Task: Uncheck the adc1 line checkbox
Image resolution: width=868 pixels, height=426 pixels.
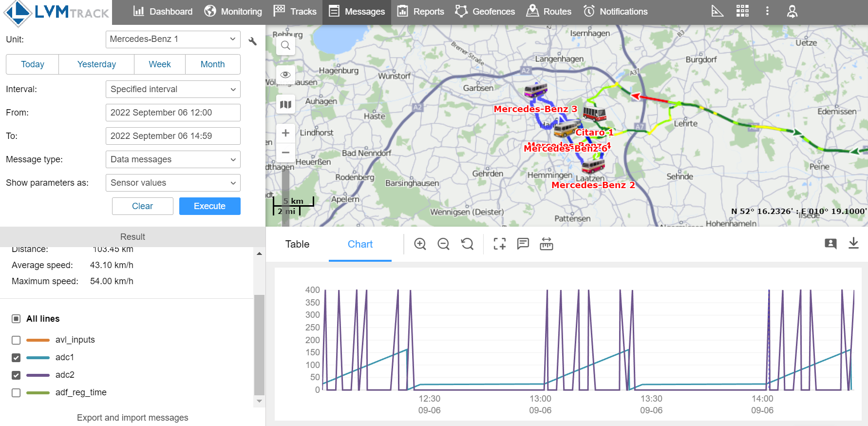Action: click(x=16, y=358)
